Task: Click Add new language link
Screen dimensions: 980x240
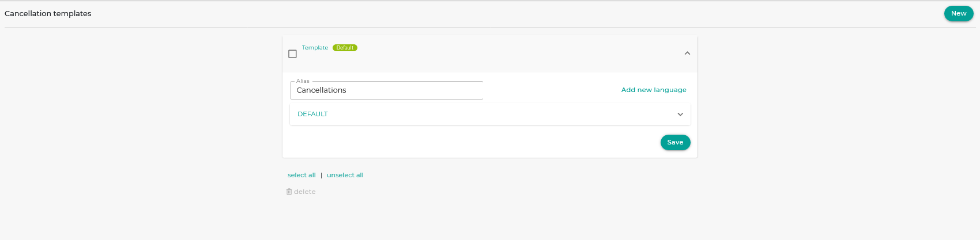Action: point(654,90)
